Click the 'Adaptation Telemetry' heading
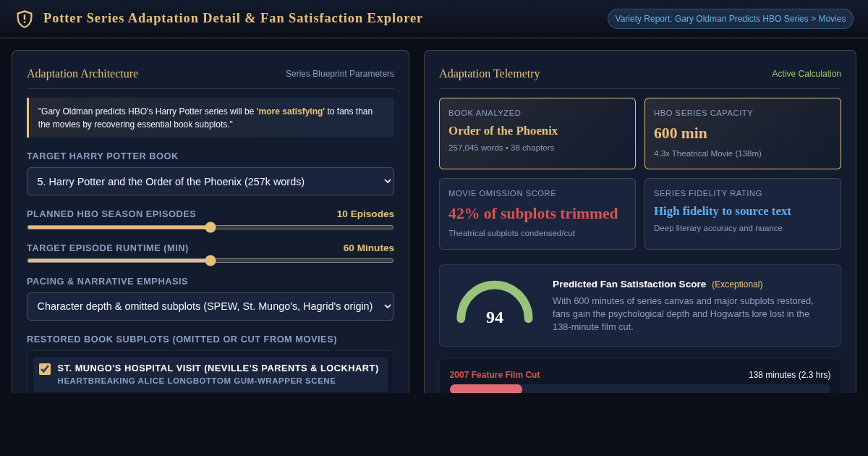The width and height of the screenshot is (868, 456). (x=490, y=74)
